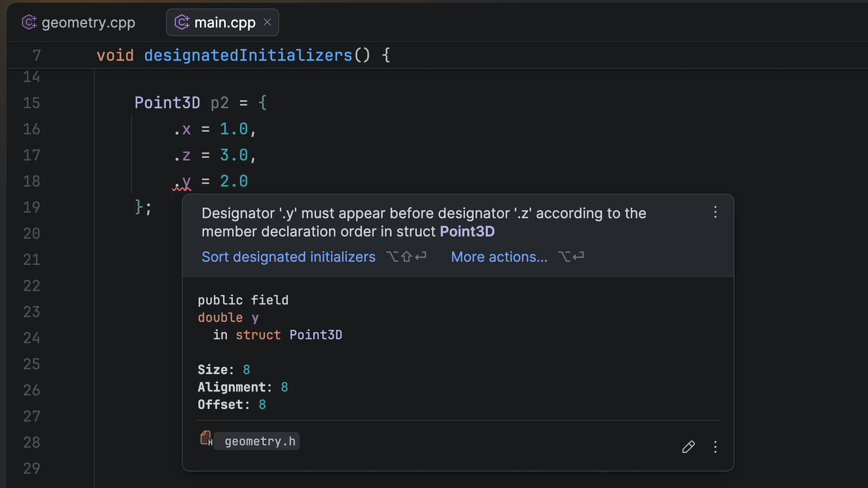868x488 pixels.
Task: Click the value 3.0 on the .z line
Action: (x=234, y=155)
